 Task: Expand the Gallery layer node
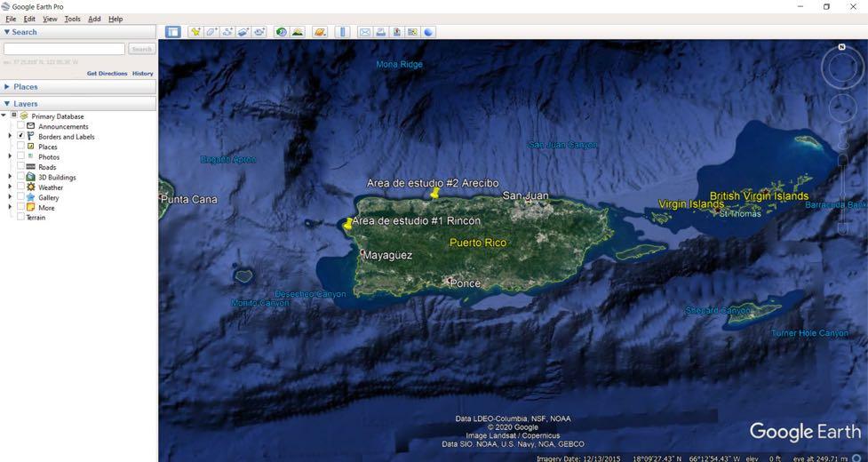pyautogui.click(x=10, y=197)
